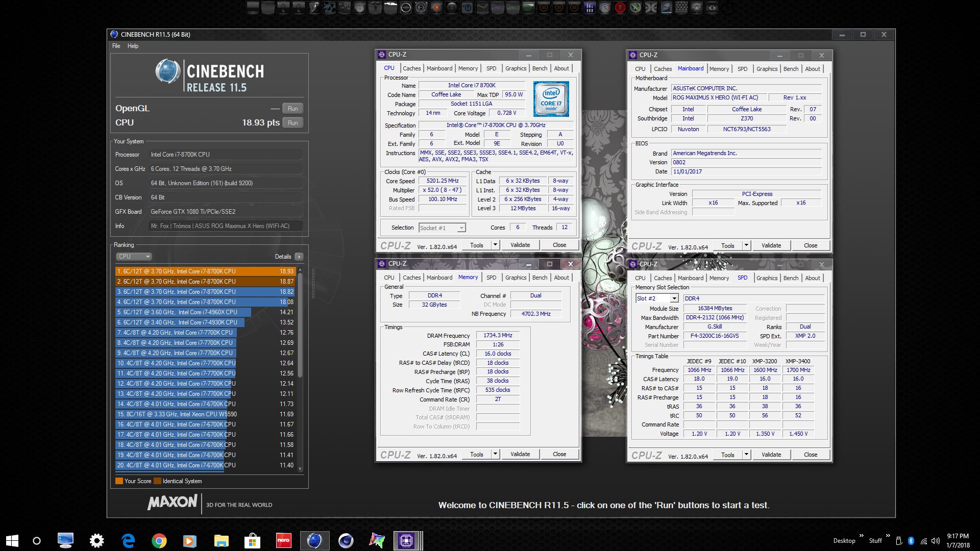
Task: Open Graphics tab in CPU-Z Mainboard window
Action: click(767, 69)
